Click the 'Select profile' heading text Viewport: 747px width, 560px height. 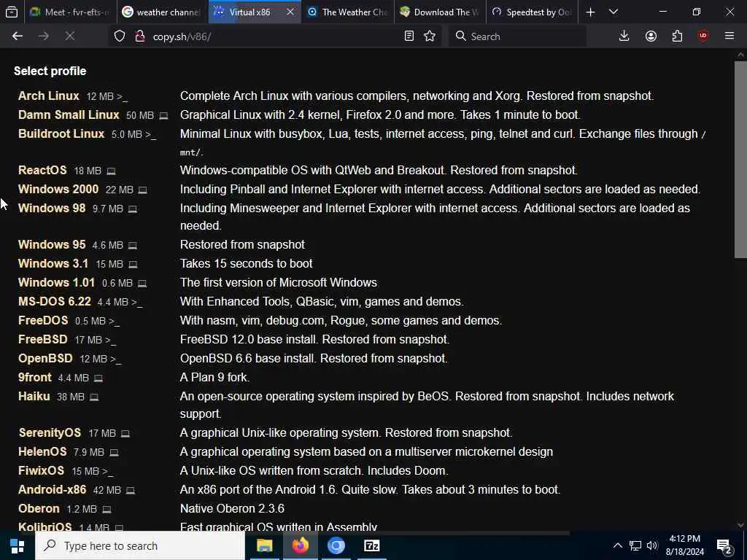[50, 71]
